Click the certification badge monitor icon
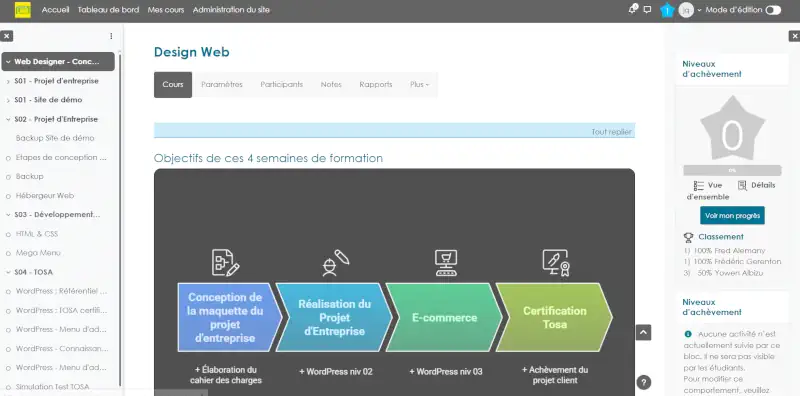The width and height of the screenshot is (800, 396). [556, 263]
